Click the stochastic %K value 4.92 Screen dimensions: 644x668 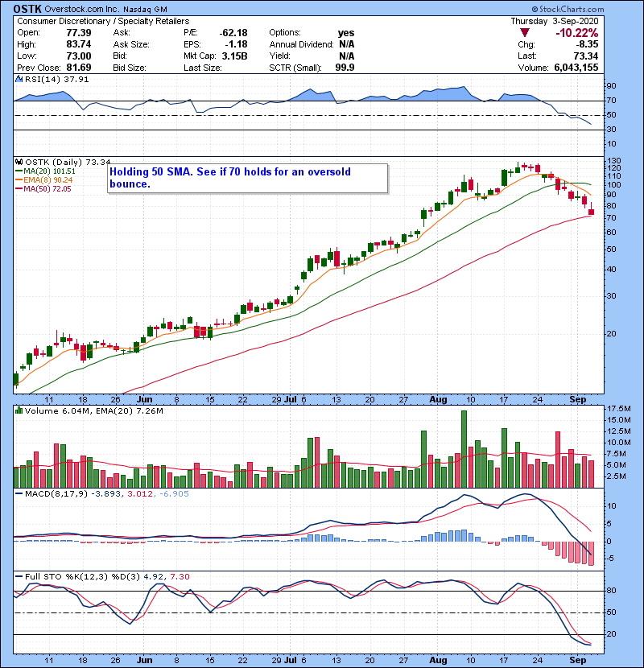click(154, 577)
